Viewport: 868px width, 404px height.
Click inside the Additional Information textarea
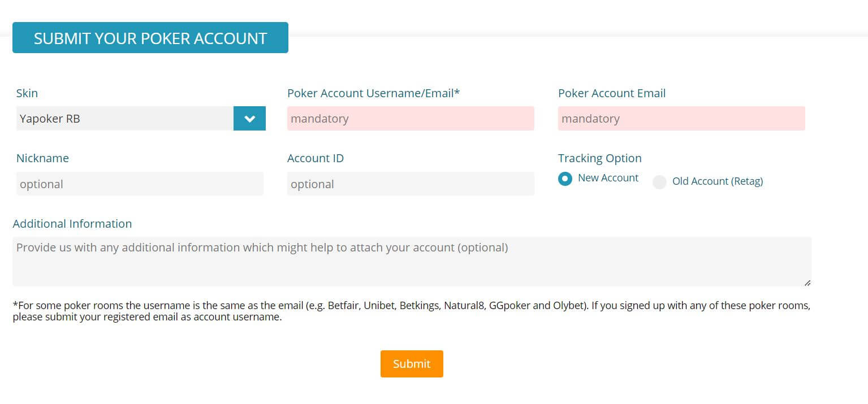412,261
